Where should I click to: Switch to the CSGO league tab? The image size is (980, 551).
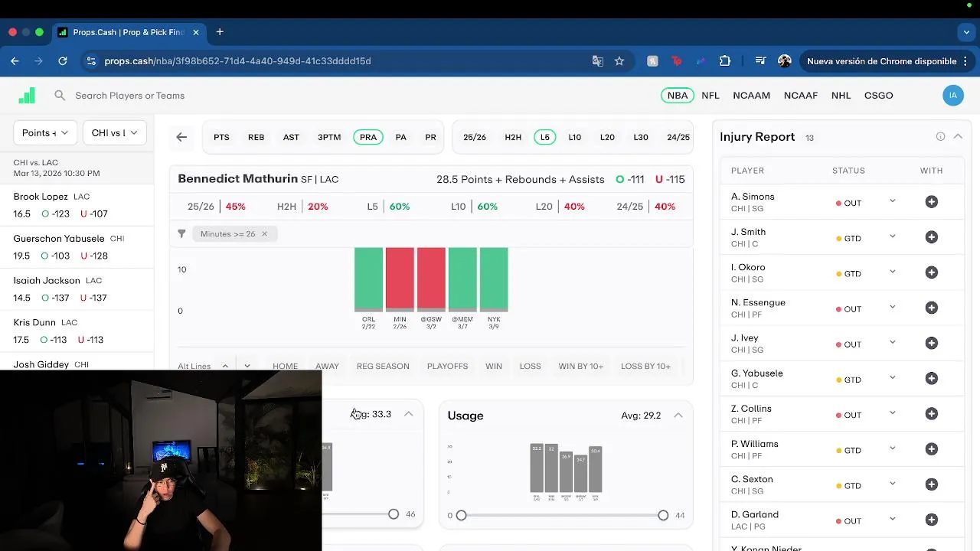coord(878,96)
